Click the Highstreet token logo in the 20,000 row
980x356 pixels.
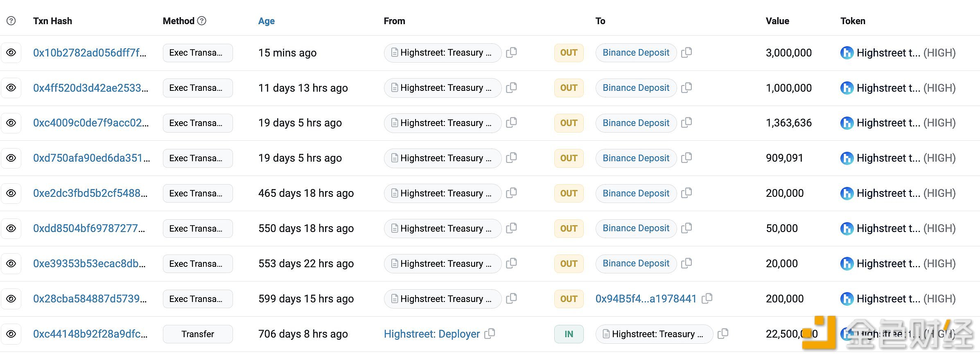pos(847,264)
